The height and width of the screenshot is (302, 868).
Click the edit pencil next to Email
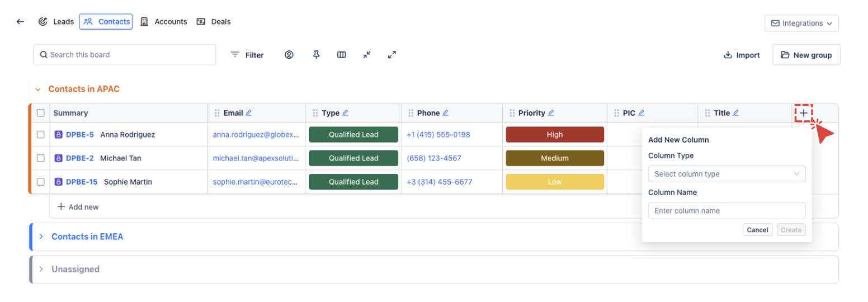[x=249, y=113]
